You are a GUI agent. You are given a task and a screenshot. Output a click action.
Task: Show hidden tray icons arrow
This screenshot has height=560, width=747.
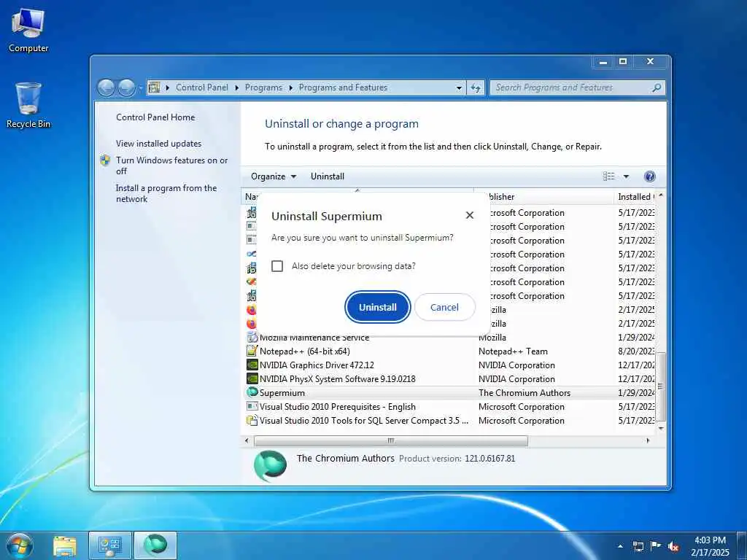coord(620,546)
